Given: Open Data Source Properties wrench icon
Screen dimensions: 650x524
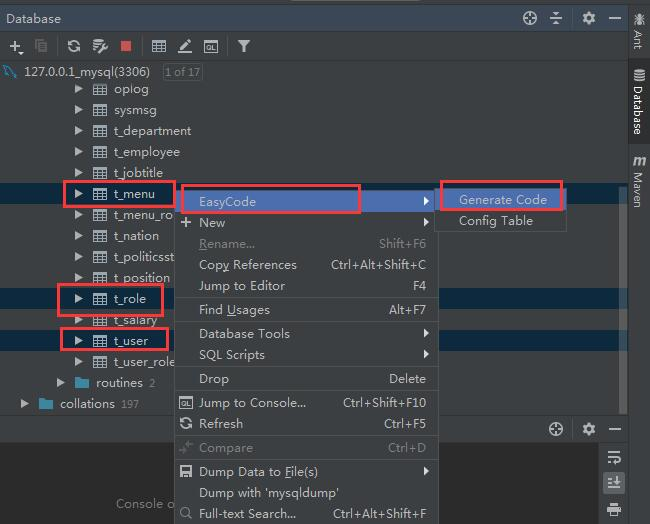Looking at the screenshot, I should (x=100, y=46).
